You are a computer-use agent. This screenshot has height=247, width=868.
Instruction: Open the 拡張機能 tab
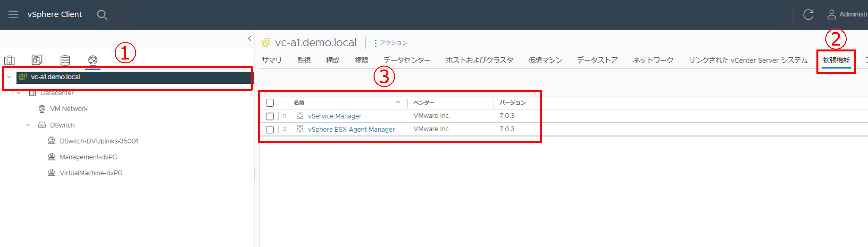click(x=836, y=60)
